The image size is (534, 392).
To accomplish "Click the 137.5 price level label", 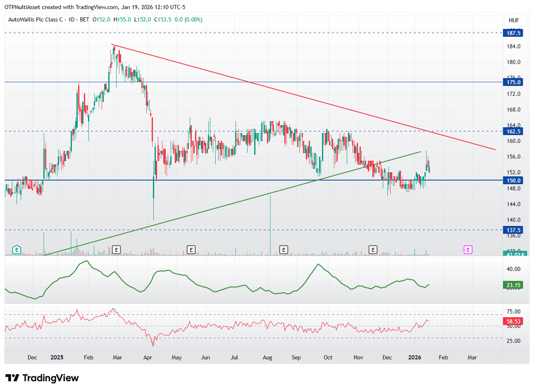I will pos(513,230).
